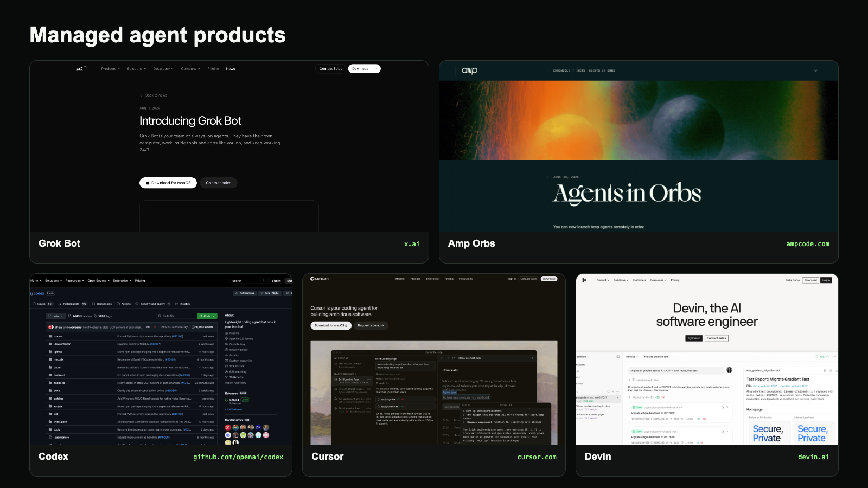Expand the chevron at Amp page top right
Viewport: 868px width, 488px height.
[815, 70]
